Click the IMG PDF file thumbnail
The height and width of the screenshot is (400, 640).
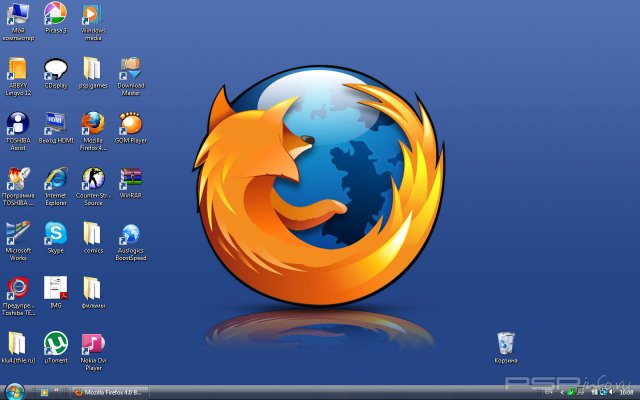click(56, 289)
